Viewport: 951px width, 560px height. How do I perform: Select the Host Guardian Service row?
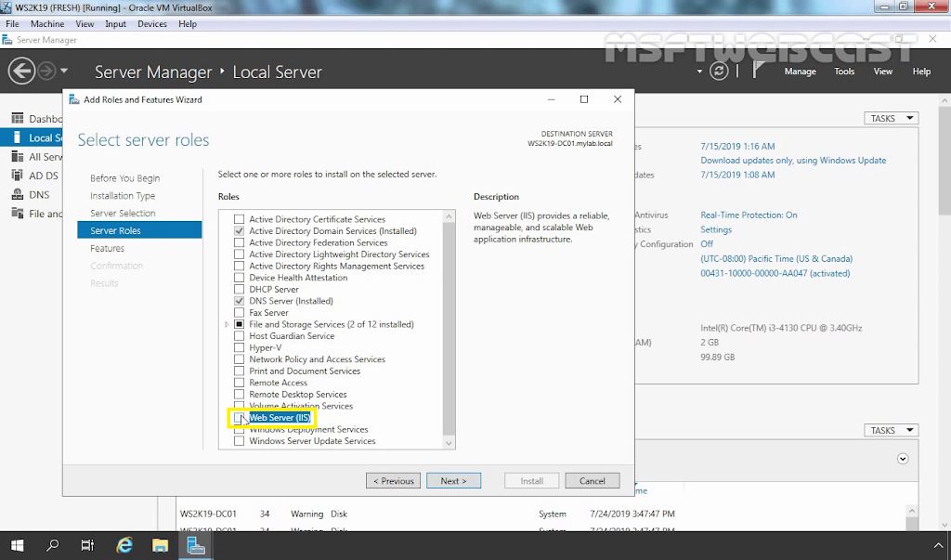[292, 336]
